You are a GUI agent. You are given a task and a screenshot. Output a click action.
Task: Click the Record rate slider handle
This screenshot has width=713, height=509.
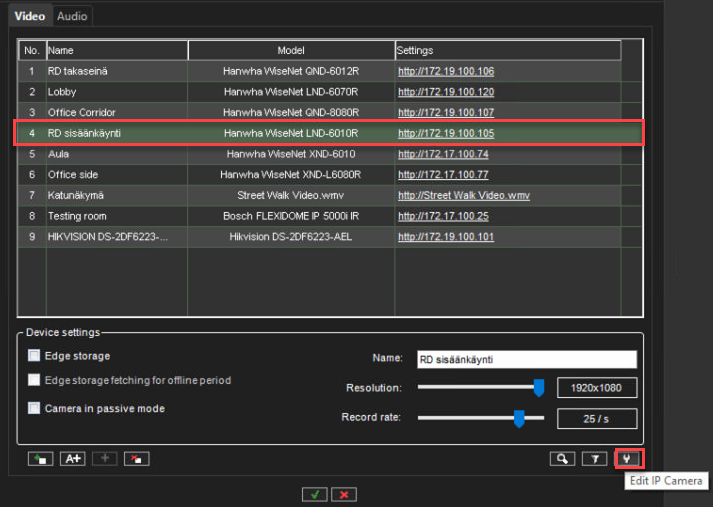(x=518, y=419)
